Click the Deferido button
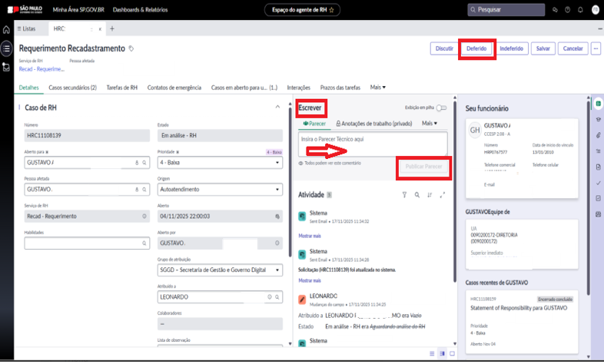604x364 pixels. (476, 48)
